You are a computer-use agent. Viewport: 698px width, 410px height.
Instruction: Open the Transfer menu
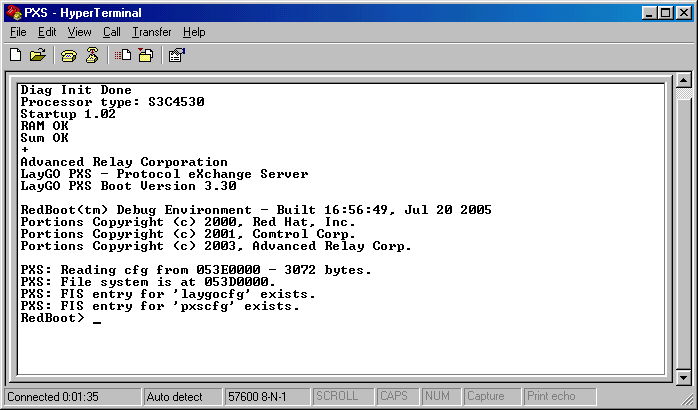tap(152, 32)
